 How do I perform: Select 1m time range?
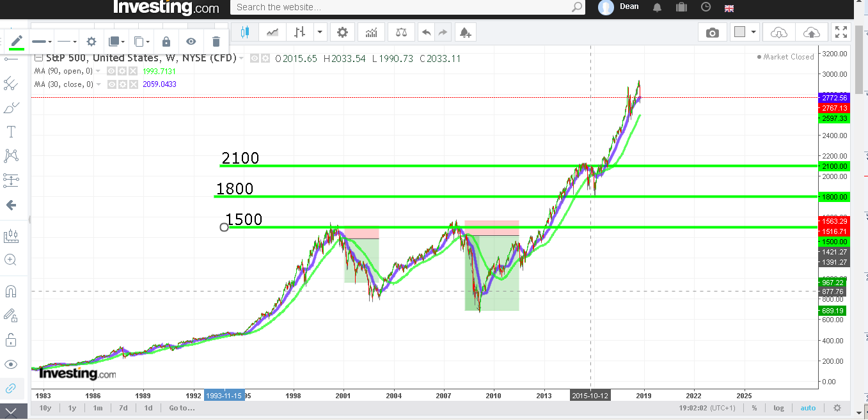click(98, 408)
